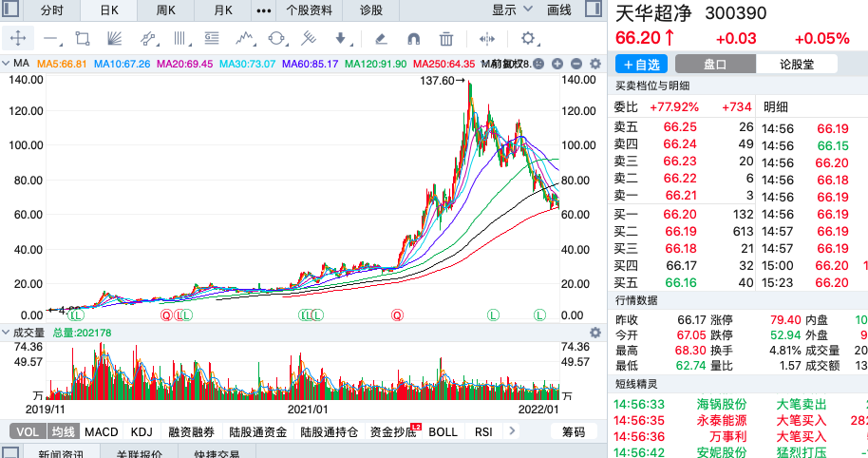Image resolution: width=868 pixels, height=458 pixels.
Task: Switch to 资金抄底 indicator
Action: tap(393, 431)
